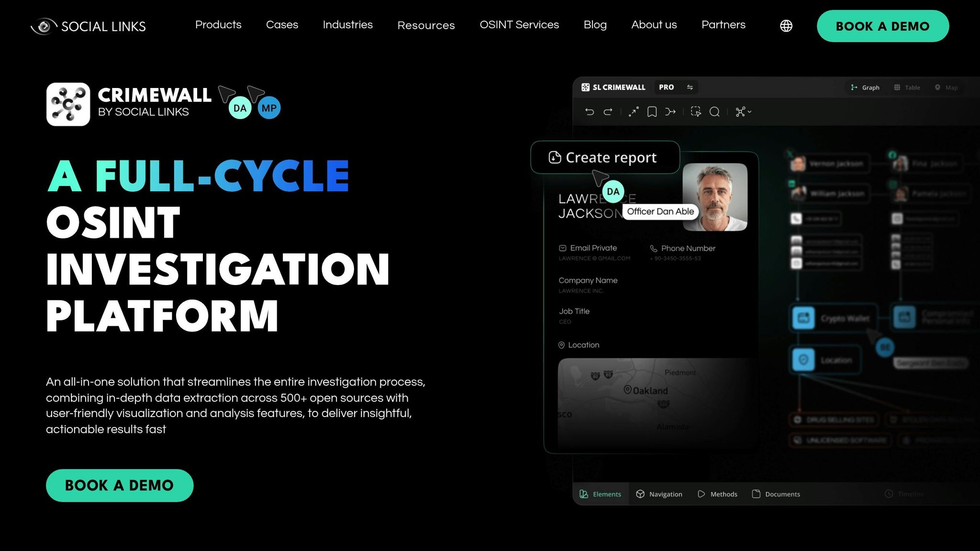Open the OSINT Services menu item
980x551 pixels.
tap(519, 25)
